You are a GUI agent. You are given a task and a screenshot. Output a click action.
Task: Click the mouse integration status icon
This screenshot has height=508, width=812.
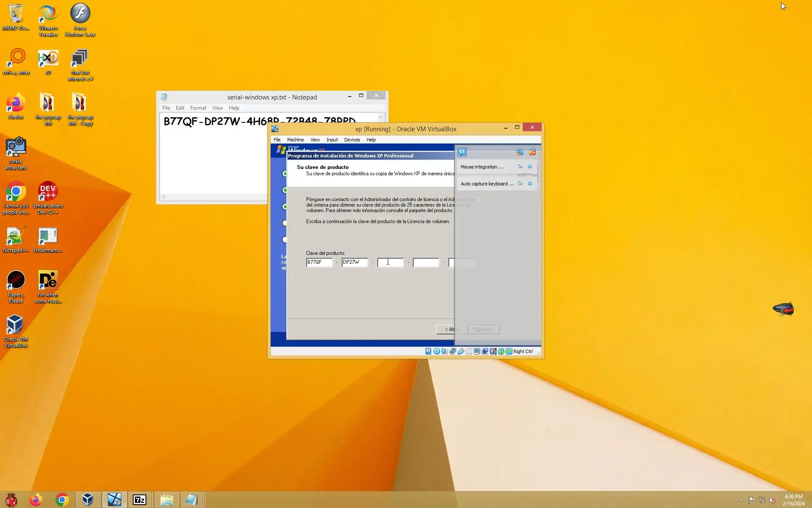[501, 351]
